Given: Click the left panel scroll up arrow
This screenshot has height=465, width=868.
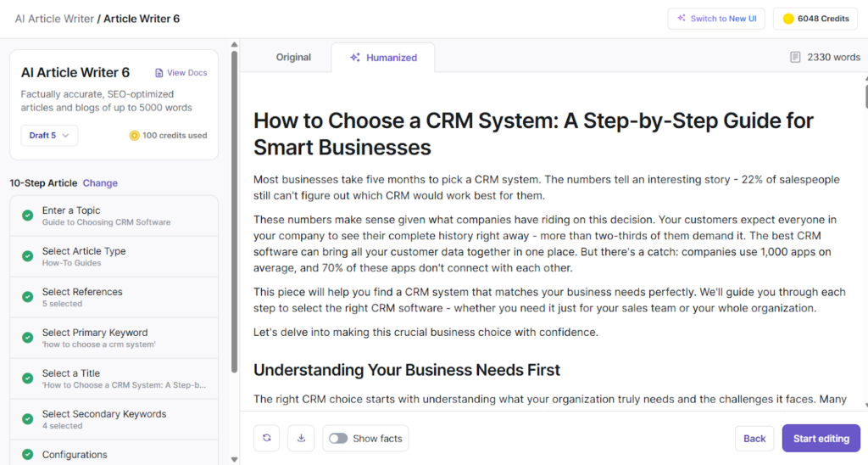Looking at the screenshot, I should (x=234, y=44).
